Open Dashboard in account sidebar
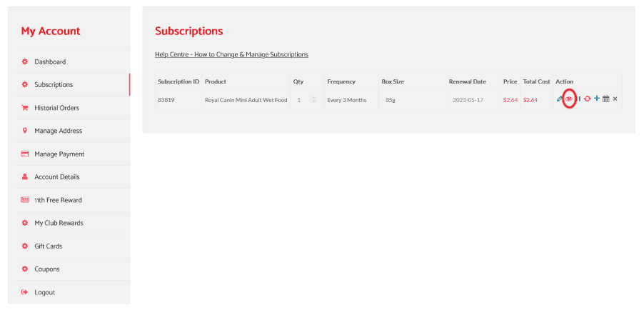644x310 pixels. point(50,61)
